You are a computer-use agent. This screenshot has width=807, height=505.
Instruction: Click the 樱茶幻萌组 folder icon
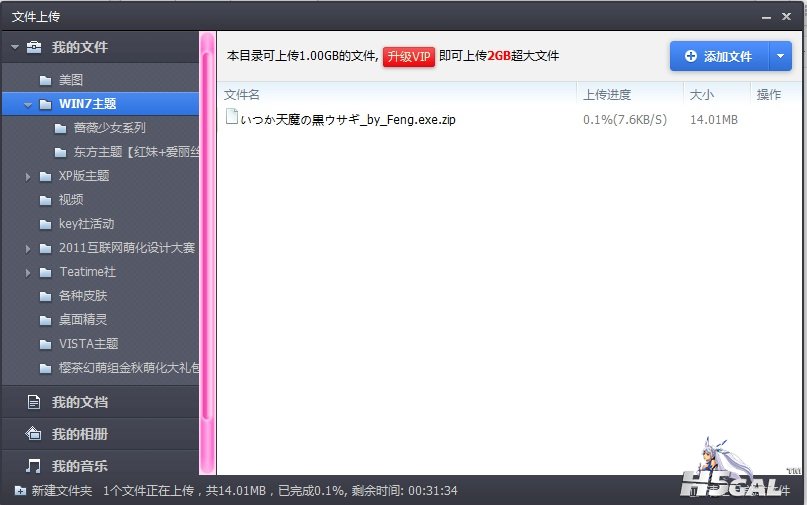[45, 369]
